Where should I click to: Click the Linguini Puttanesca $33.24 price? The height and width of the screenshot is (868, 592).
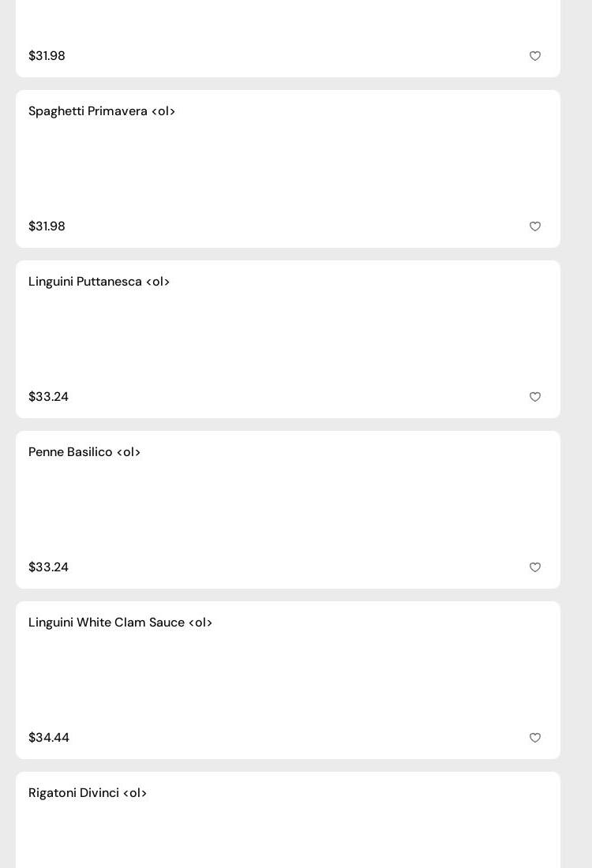coord(49,397)
